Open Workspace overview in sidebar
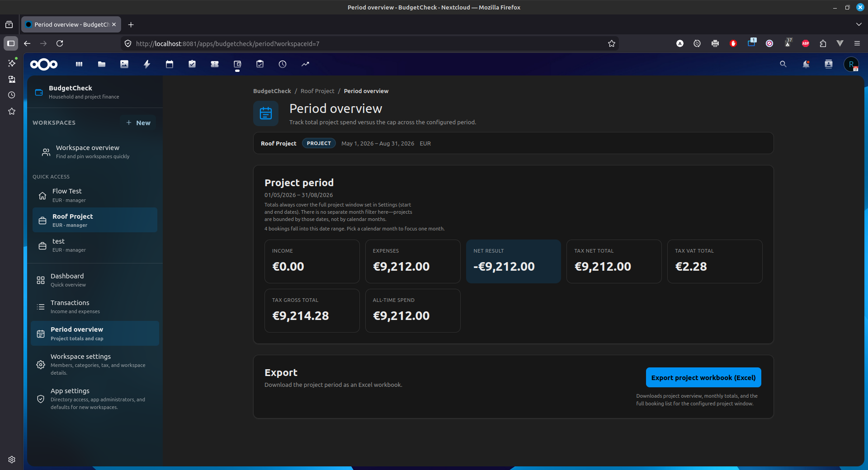Image resolution: width=868 pixels, height=470 pixels. coord(95,152)
